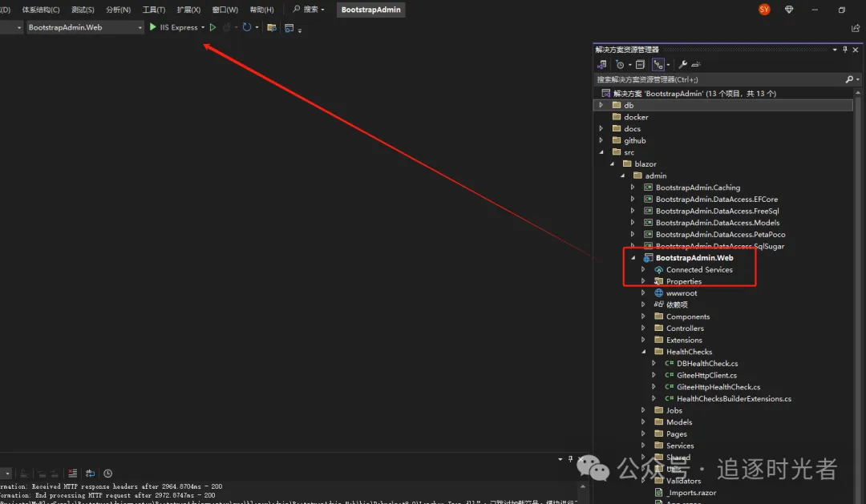
Task: Select the BootstrapAdmin.Web project node
Action: (694, 258)
